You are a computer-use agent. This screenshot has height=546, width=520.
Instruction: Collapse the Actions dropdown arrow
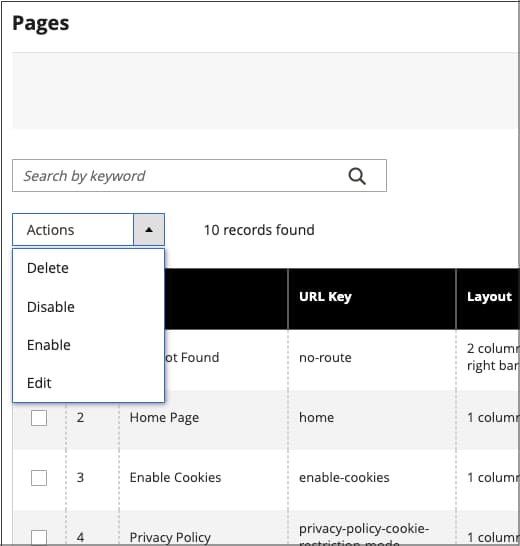pyautogui.click(x=149, y=230)
